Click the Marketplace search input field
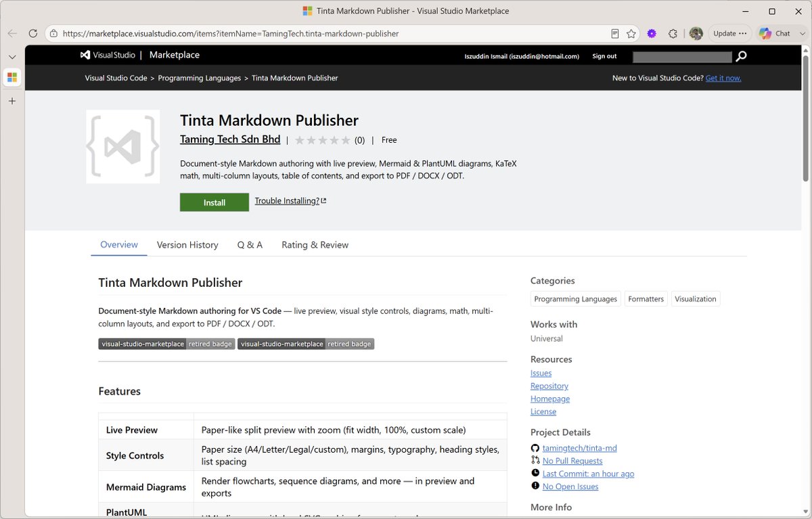 (x=682, y=57)
